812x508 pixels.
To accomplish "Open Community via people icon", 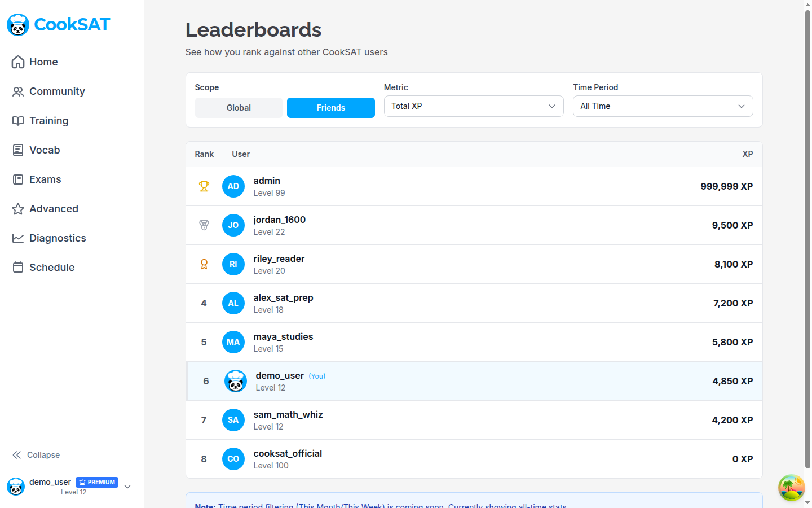I will [x=18, y=91].
